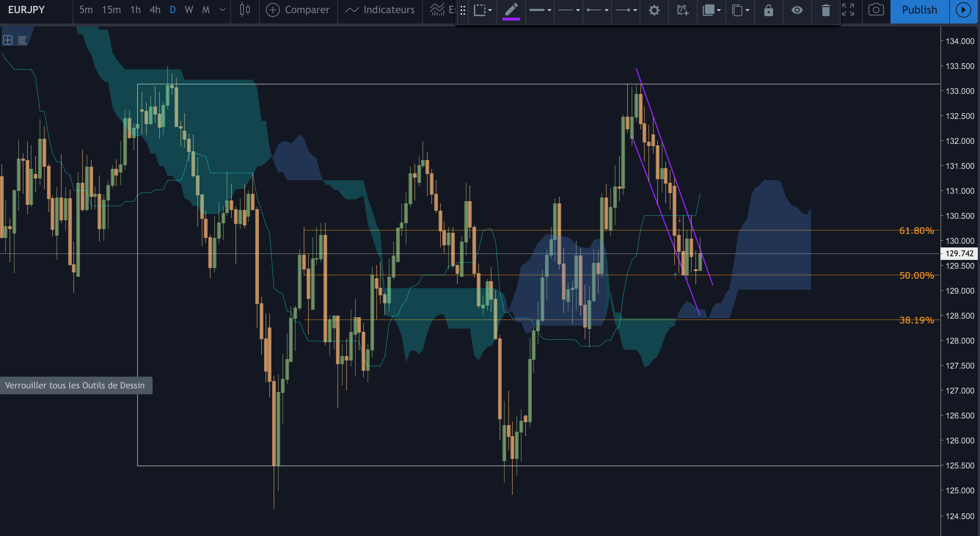Open the line style dropdown
Screen dimensions: 980x536
pos(568,10)
